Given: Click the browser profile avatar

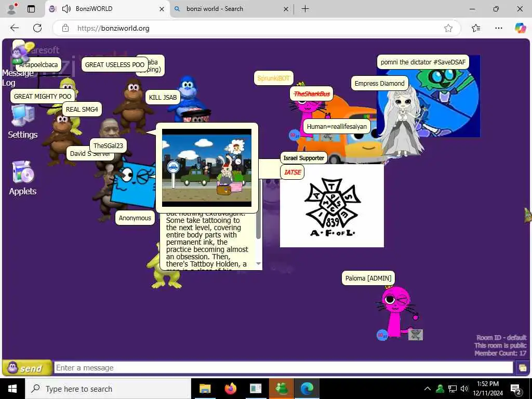Looking at the screenshot, I should point(12,9).
